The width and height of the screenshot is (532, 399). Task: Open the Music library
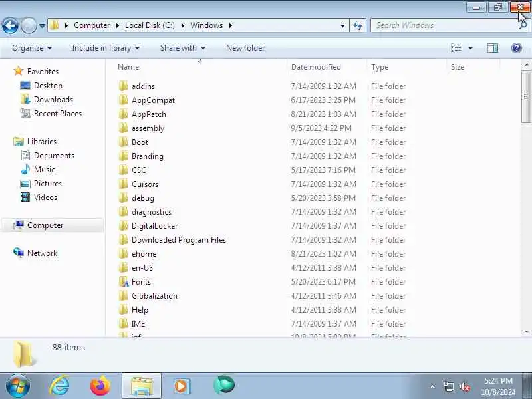tap(44, 170)
